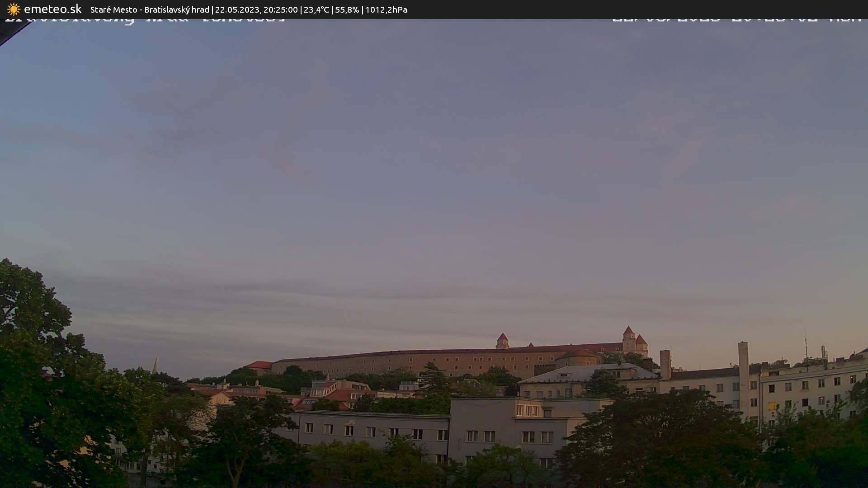
Task: Click the 1012,2hPa pressure reading
Action: pos(386,9)
